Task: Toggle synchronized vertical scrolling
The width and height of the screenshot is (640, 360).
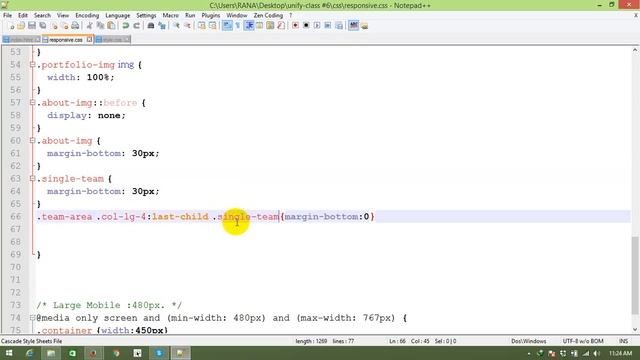Action: coord(202,26)
